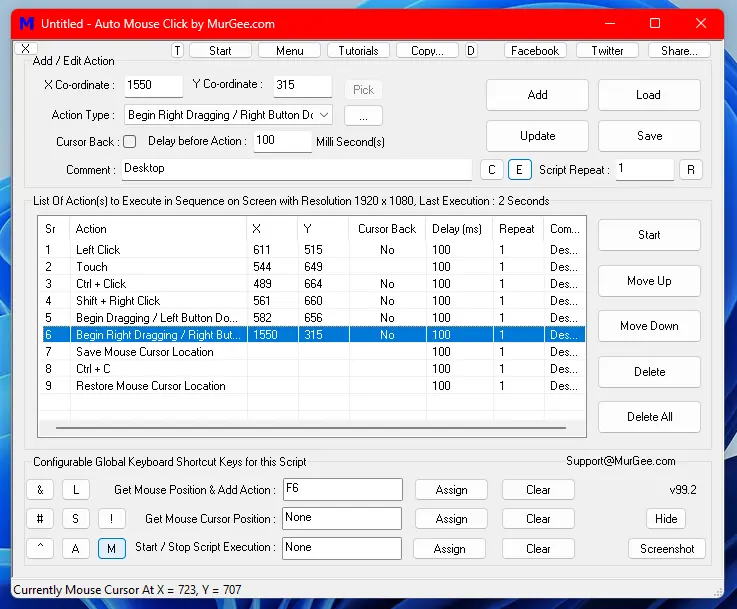This screenshot has width=737, height=609.
Task: Click the D toolbar button
Action: tap(470, 51)
